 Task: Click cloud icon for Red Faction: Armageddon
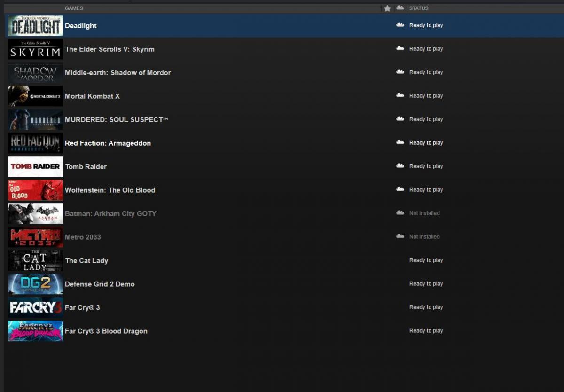point(400,142)
